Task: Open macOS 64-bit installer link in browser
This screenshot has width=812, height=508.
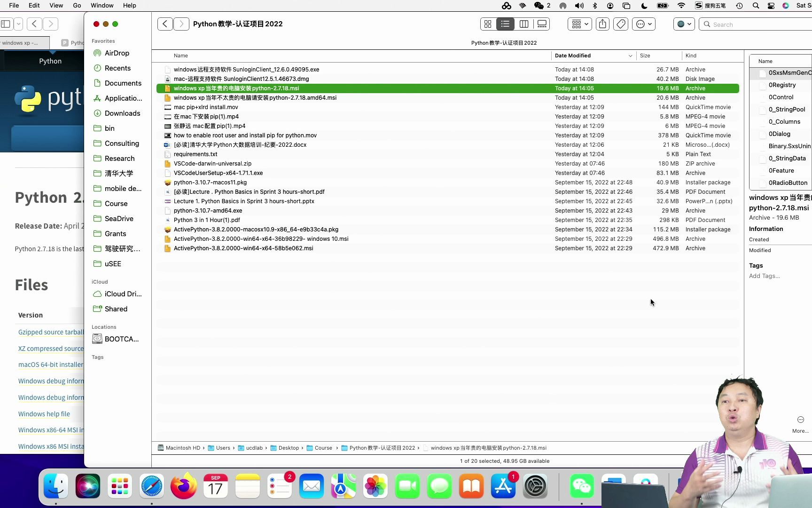Action: point(51,365)
